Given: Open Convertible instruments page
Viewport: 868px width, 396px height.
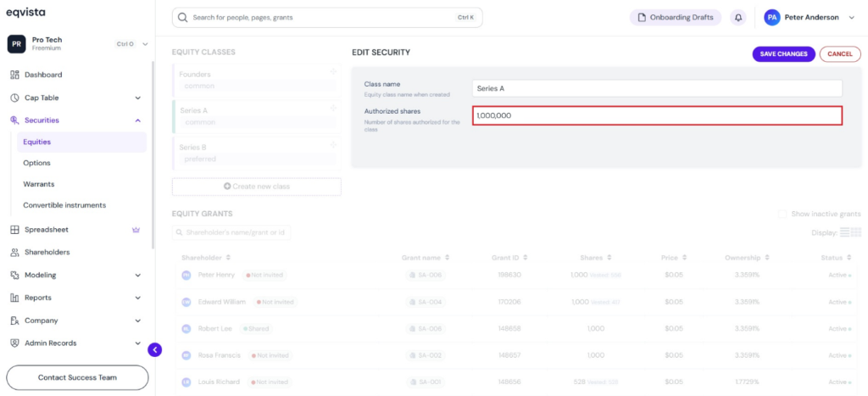Looking at the screenshot, I should point(64,205).
